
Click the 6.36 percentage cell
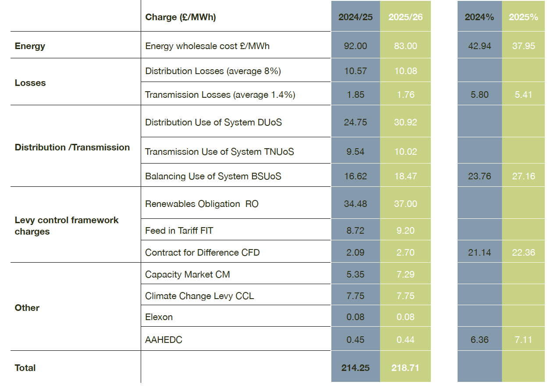click(479, 340)
